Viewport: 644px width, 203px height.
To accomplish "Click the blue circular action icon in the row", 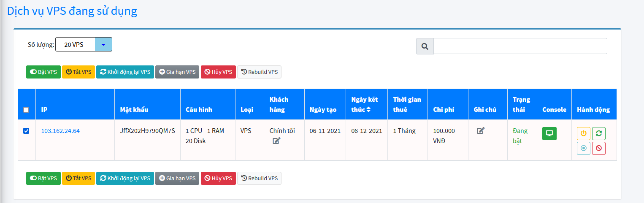I will pos(584,148).
